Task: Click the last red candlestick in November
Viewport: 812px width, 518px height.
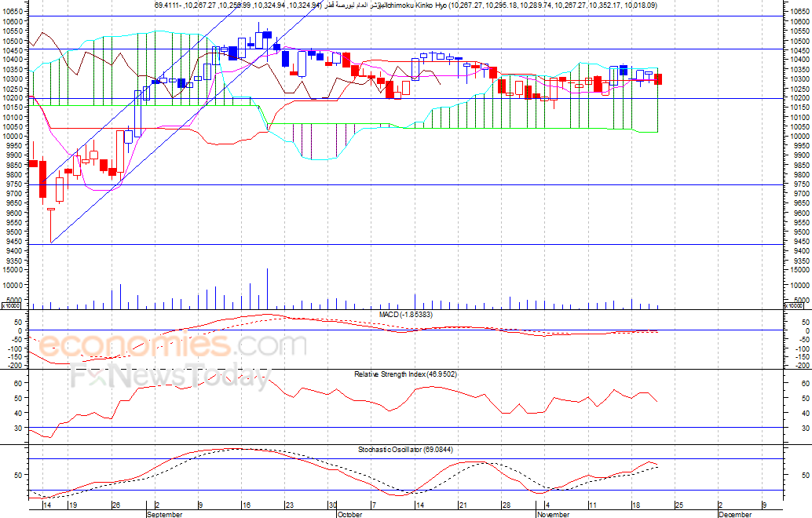Action: 658,78
